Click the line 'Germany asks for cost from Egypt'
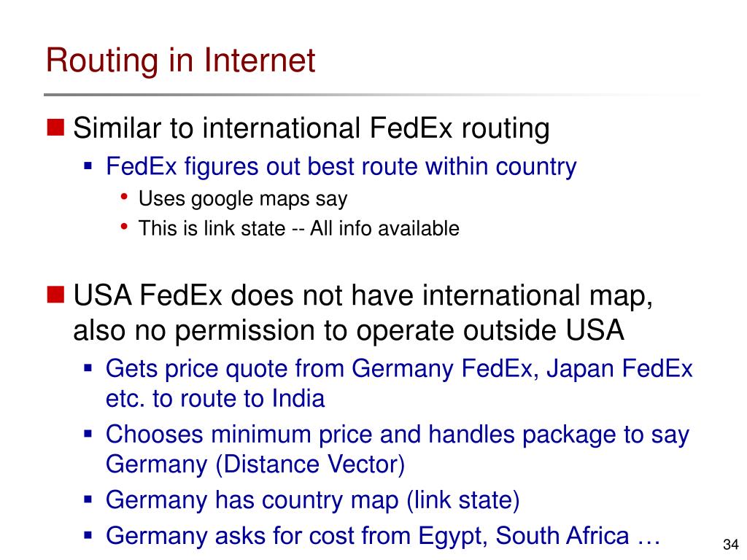This screenshot has height=560, width=747. 383,535
